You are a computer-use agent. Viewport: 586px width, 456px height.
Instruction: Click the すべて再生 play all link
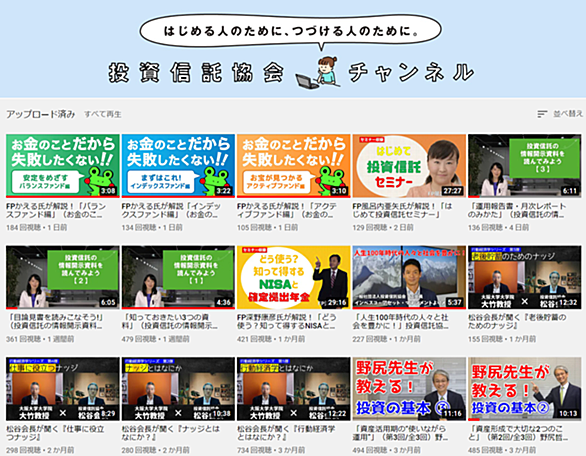103,114
